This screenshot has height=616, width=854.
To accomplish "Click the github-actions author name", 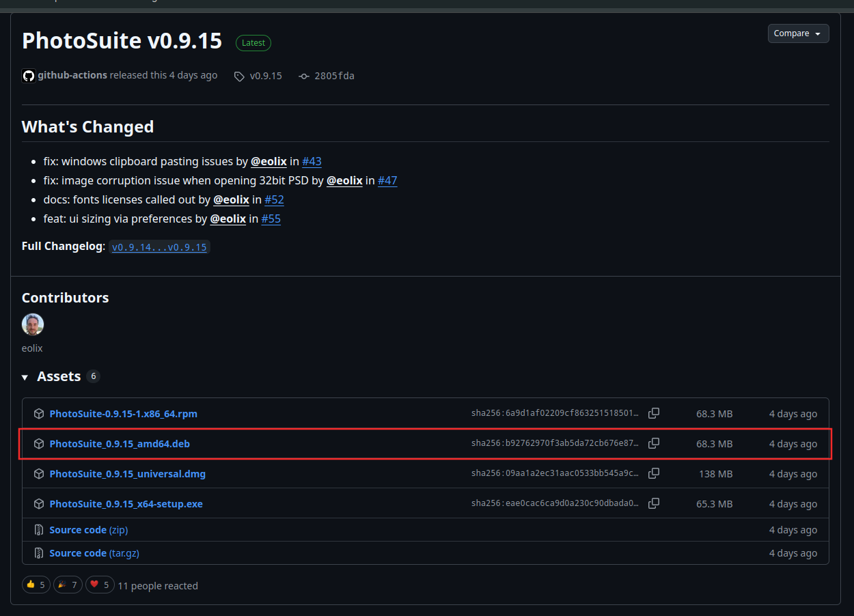I will [72, 75].
